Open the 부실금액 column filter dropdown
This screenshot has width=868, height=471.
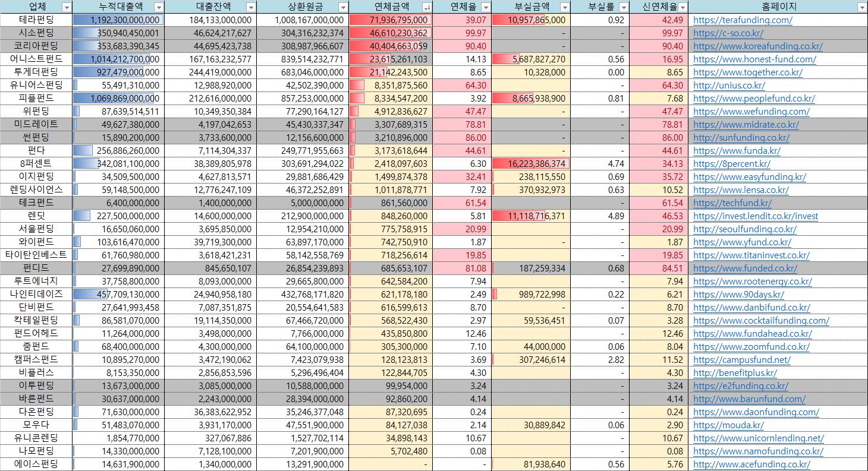coord(564,7)
